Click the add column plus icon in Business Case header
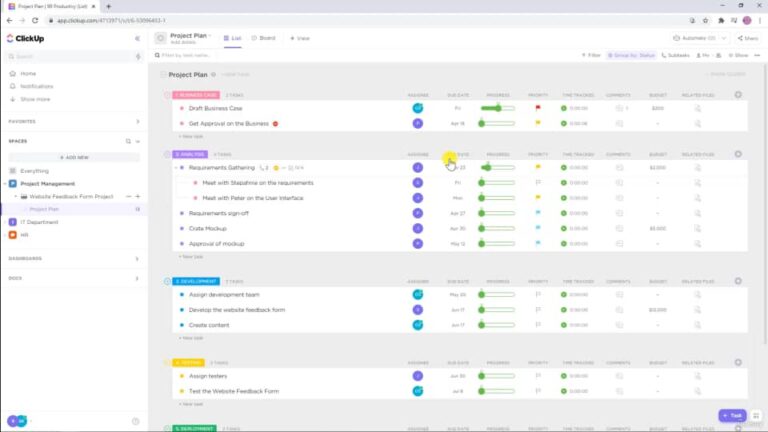The height and width of the screenshot is (432, 768). [738, 95]
